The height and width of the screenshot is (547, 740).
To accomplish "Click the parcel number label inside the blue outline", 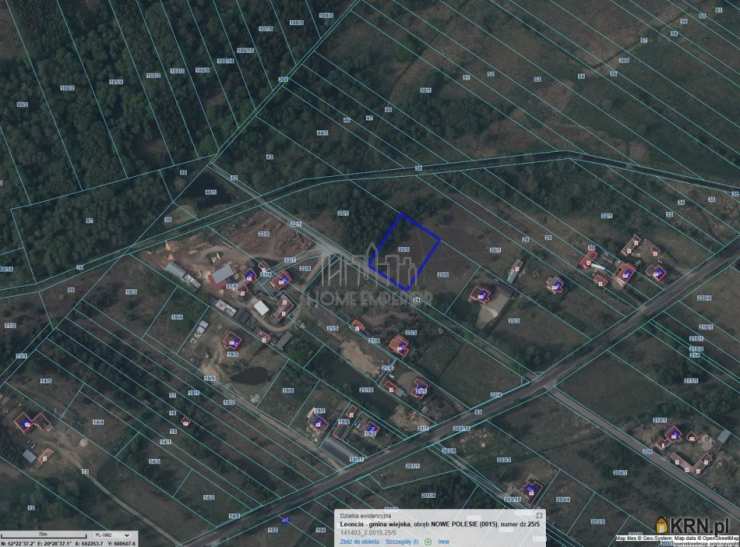I will click(403, 249).
